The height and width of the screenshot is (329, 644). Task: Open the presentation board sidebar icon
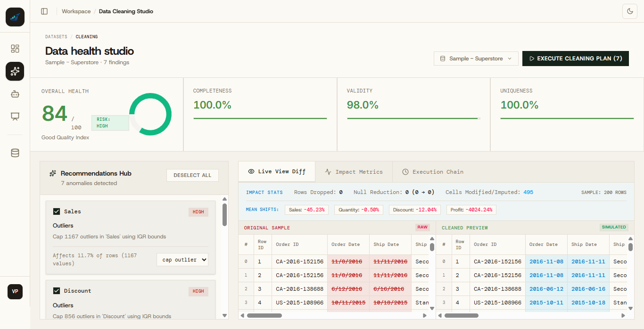point(15,117)
